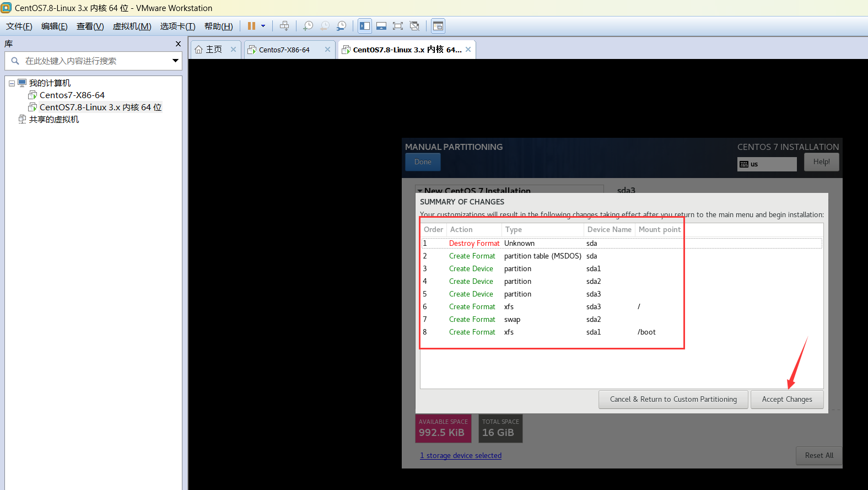868x490 pixels.
Task: Select 我的计算机 in the library tree
Action: coord(50,83)
